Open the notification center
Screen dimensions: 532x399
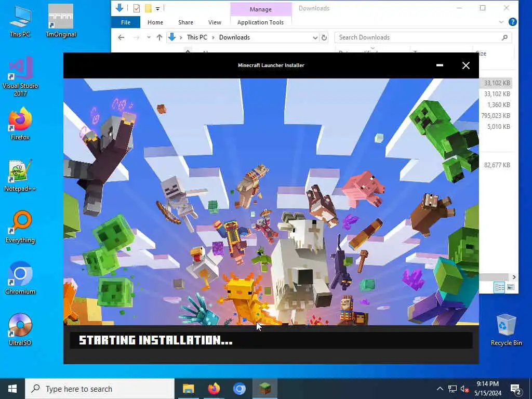click(516, 389)
